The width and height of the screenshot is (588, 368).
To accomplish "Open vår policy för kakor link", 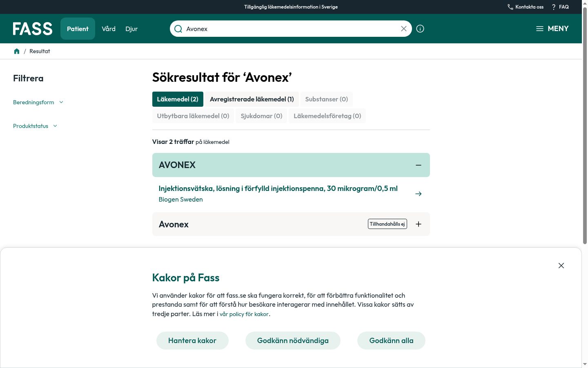I will coord(244,314).
